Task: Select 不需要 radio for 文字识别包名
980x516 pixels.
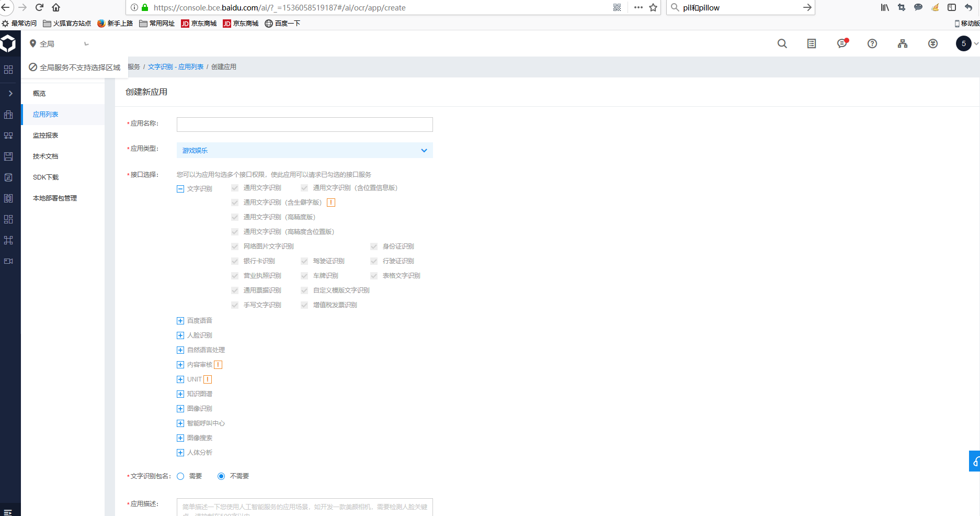Action: [x=221, y=476]
